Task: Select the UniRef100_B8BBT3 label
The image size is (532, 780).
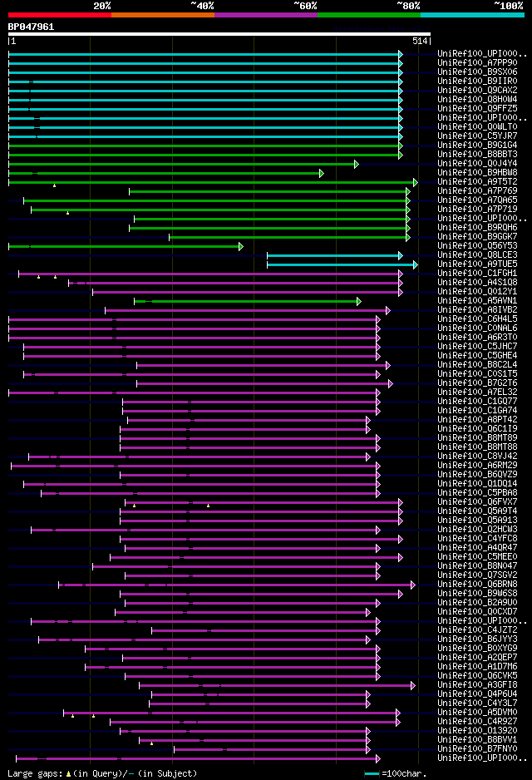Action: (x=477, y=154)
